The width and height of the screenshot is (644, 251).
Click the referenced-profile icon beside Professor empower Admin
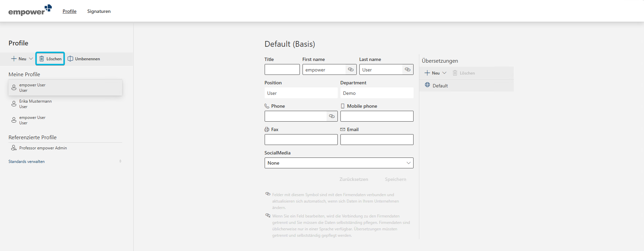click(14, 148)
